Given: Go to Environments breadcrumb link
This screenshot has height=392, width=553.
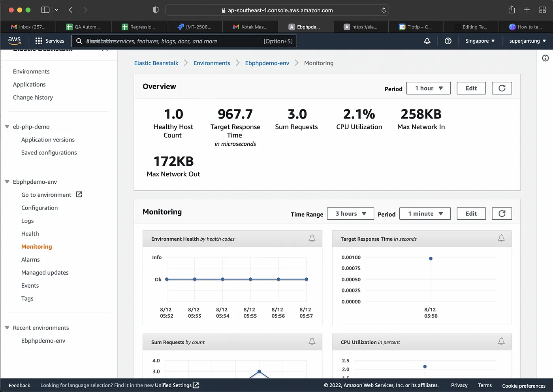Looking at the screenshot, I should click(212, 63).
